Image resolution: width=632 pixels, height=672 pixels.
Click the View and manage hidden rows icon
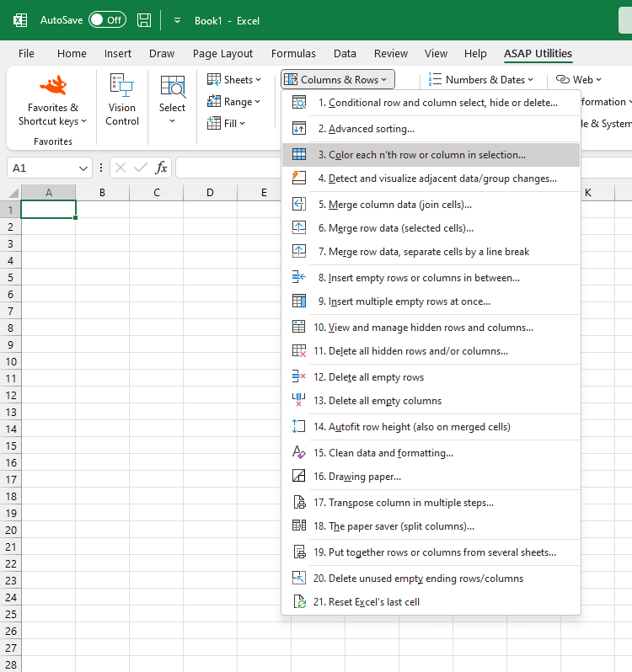[x=299, y=328]
